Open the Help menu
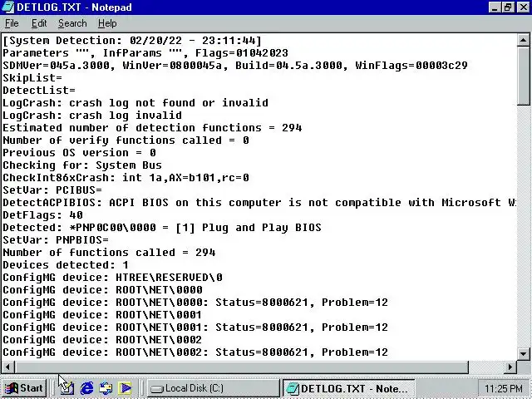532x399 pixels. tap(107, 23)
